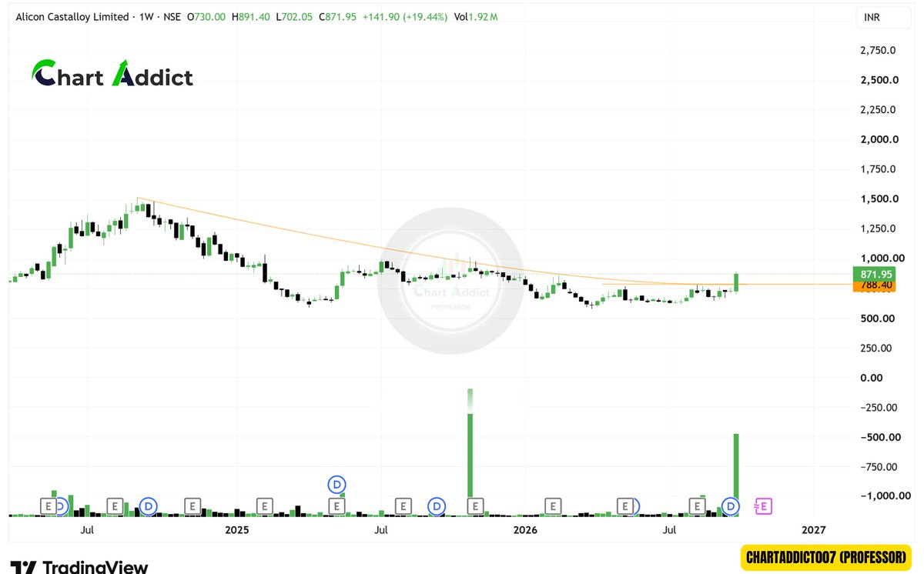The height and width of the screenshot is (574, 924).
Task: Click the 1W interval text in the legend
Action: tap(145, 16)
